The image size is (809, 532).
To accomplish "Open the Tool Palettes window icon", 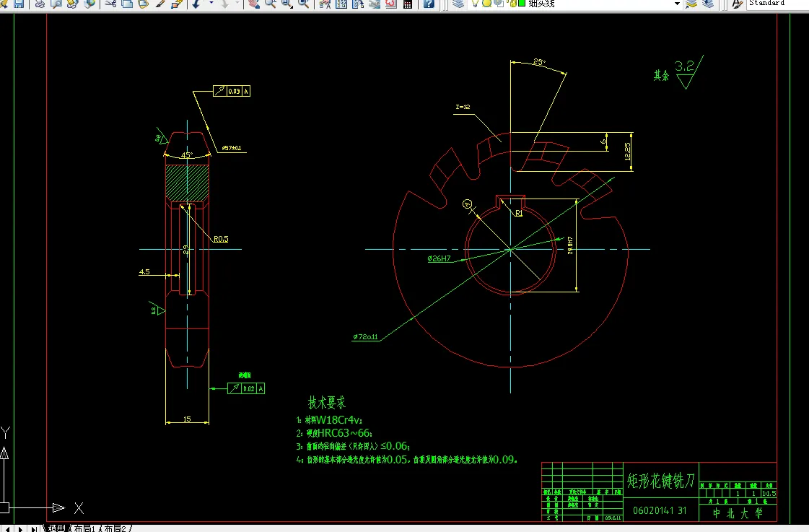I will pos(358,4).
